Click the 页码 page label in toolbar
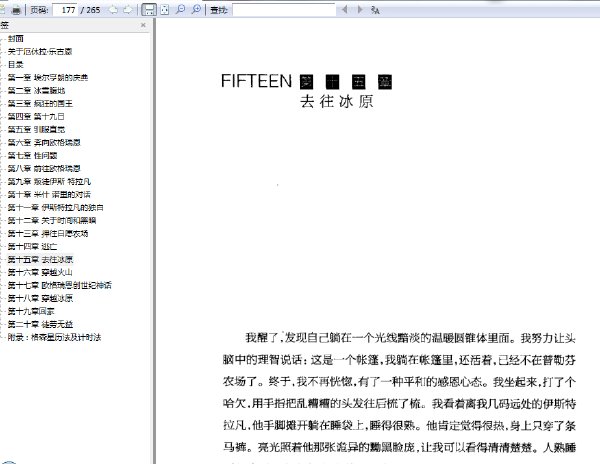Viewport: 600px width, 464px height. (x=39, y=10)
